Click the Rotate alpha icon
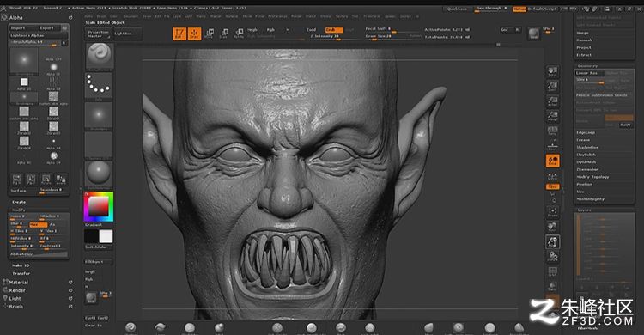 coord(46,180)
